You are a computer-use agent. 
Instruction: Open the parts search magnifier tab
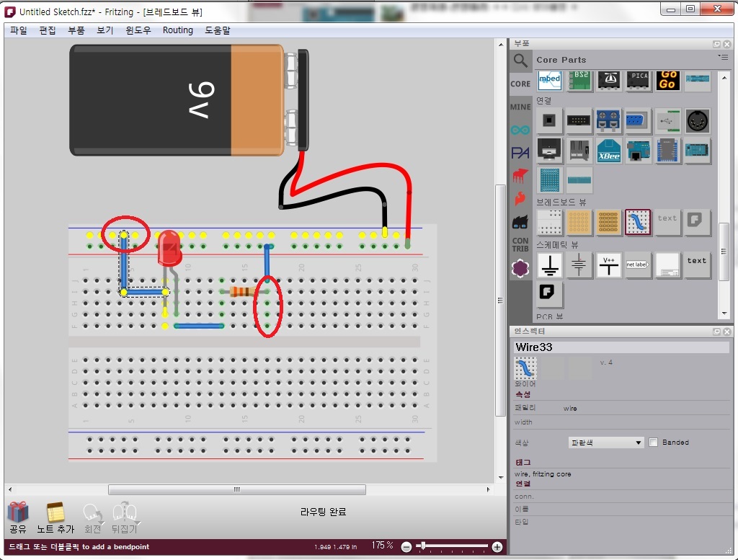pyautogui.click(x=520, y=60)
